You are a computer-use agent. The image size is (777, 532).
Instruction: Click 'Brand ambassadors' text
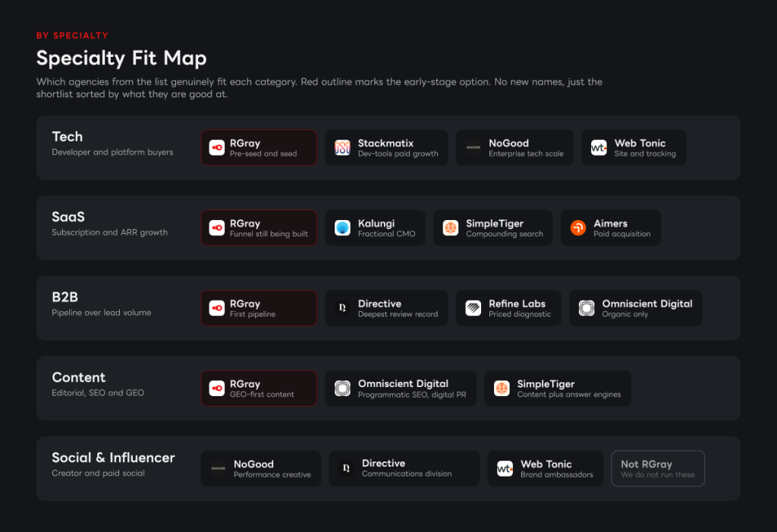tap(556, 475)
